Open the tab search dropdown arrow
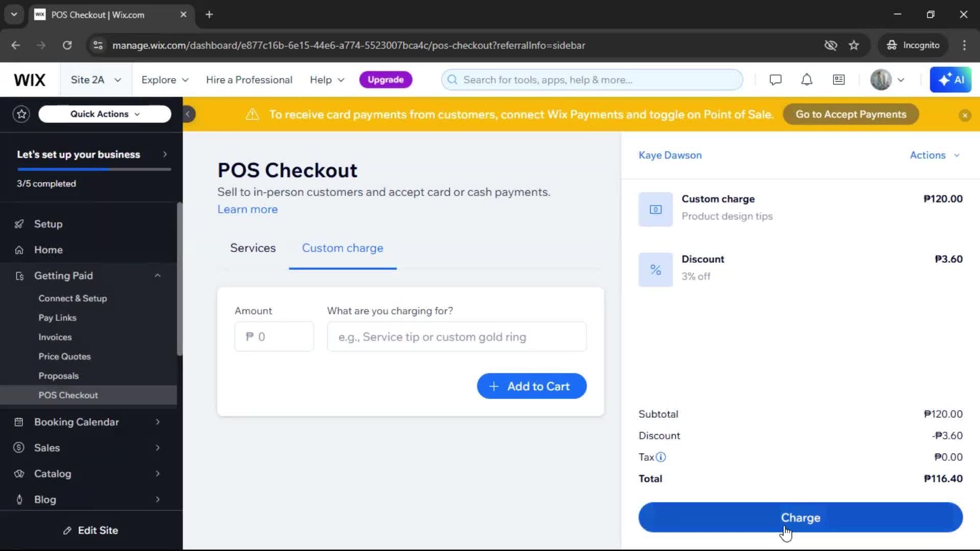The height and width of the screenshot is (551, 980). coord(14,15)
